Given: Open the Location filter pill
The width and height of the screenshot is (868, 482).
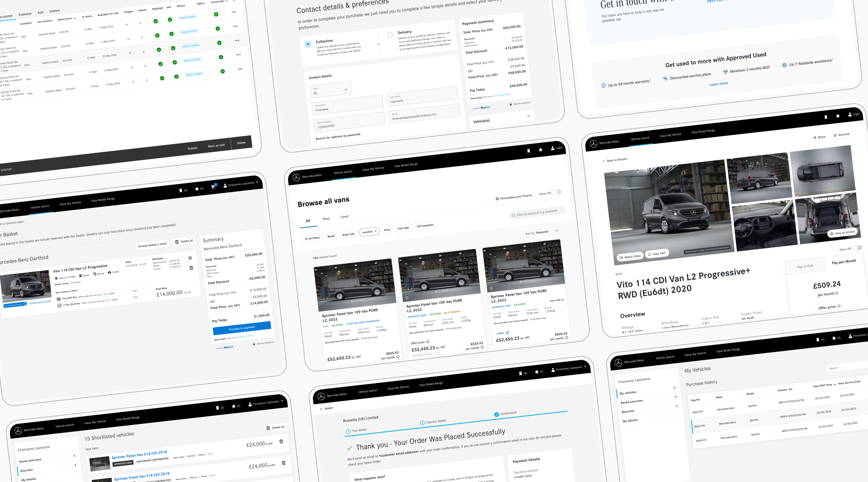Looking at the screenshot, I should (369, 232).
